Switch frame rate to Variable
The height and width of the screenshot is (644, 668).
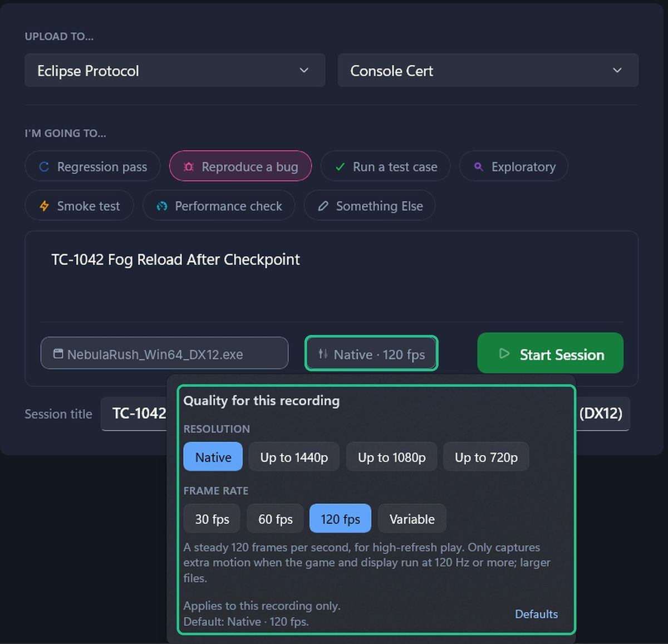412,519
